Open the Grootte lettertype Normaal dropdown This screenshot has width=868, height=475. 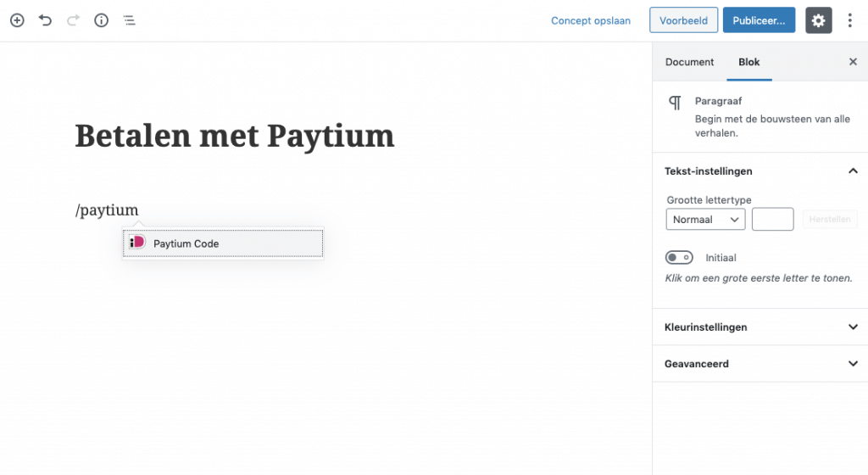(x=705, y=220)
